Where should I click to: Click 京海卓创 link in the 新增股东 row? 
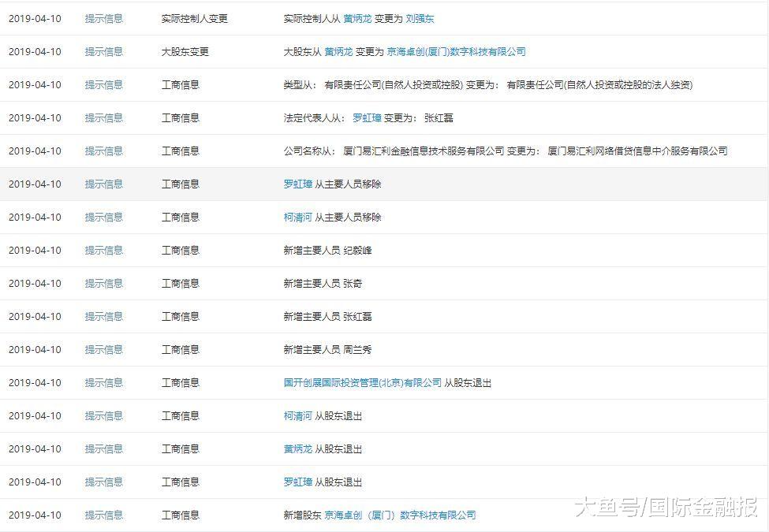click(400, 515)
